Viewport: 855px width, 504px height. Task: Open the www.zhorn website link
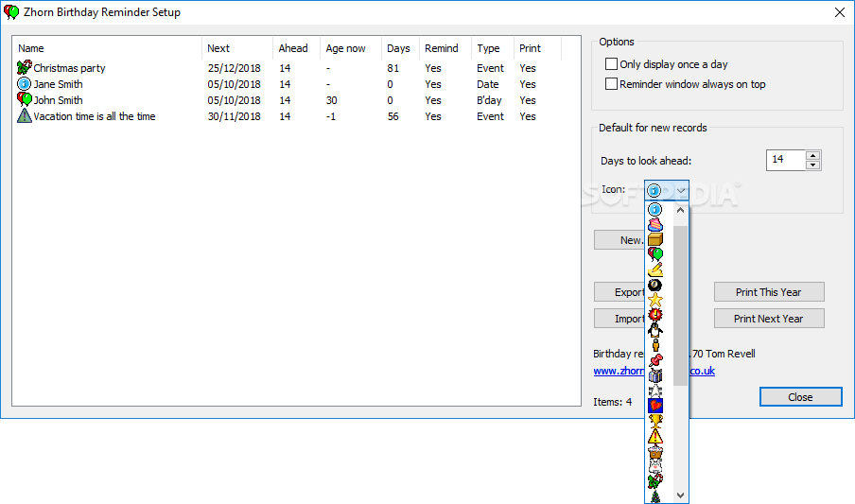tap(619, 371)
